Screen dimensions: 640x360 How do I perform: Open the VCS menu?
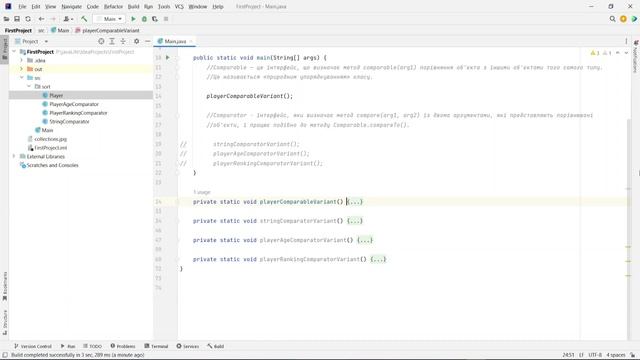(179, 7)
